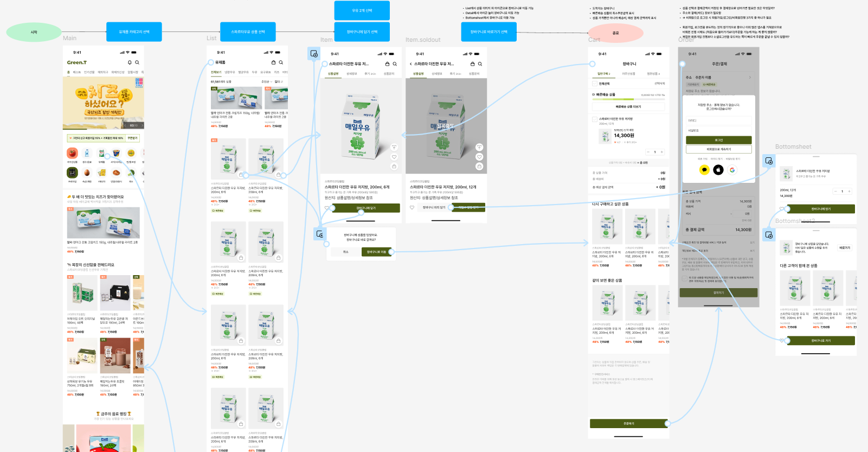Click the Kakao login icon in Order modal
Viewport: 868px width, 452px height.
[704, 170]
